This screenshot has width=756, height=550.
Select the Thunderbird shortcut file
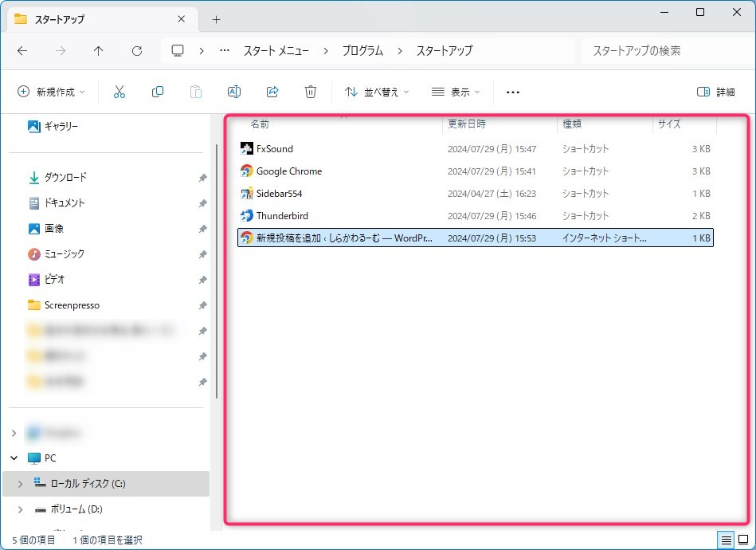click(x=282, y=215)
